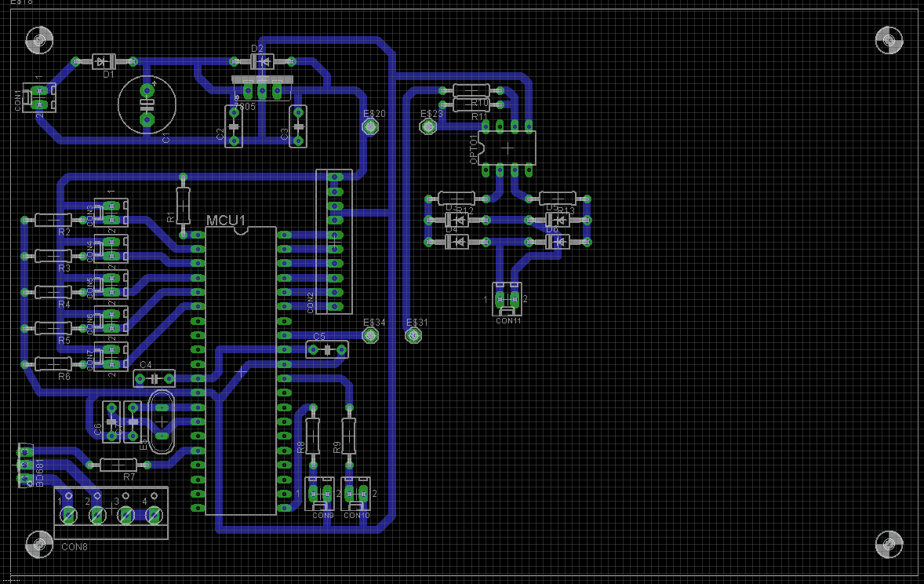924x584 pixels.
Task: Click the bottom-right mounting hole
Action: [x=889, y=543]
